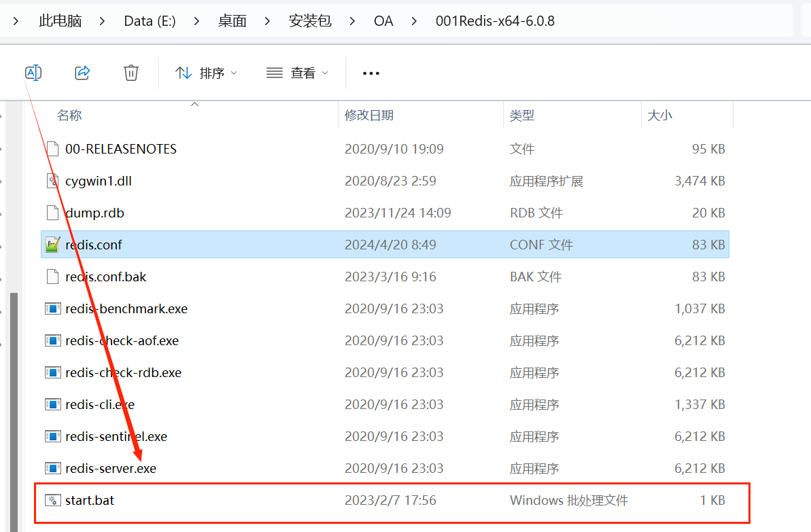Open the three-dots more options menu
The width and height of the screenshot is (811, 532).
[x=370, y=73]
